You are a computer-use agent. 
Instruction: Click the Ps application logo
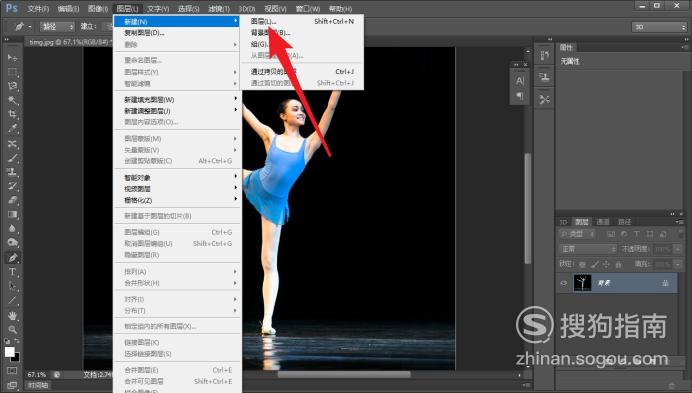[12, 8]
